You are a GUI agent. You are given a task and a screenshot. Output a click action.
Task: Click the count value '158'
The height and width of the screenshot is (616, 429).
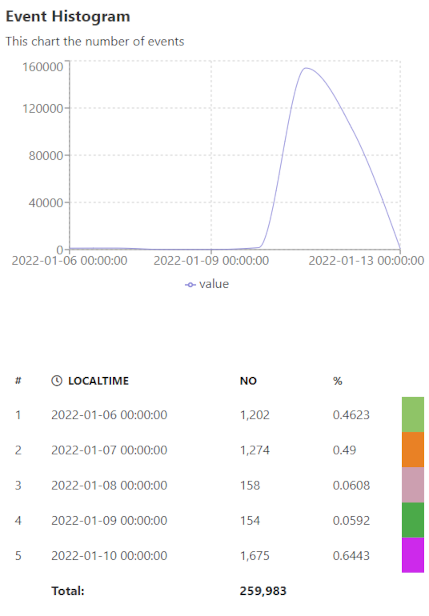[x=250, y=485]
